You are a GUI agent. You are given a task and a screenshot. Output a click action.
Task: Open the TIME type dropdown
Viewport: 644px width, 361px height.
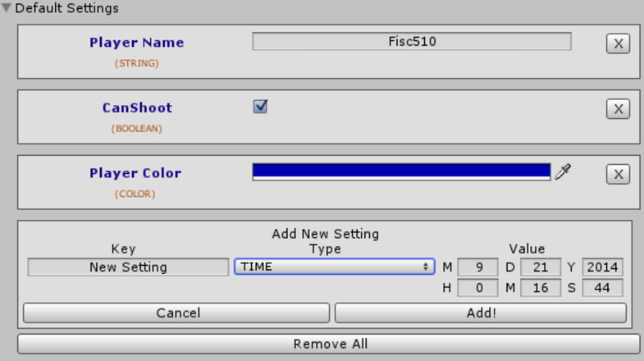335,267
